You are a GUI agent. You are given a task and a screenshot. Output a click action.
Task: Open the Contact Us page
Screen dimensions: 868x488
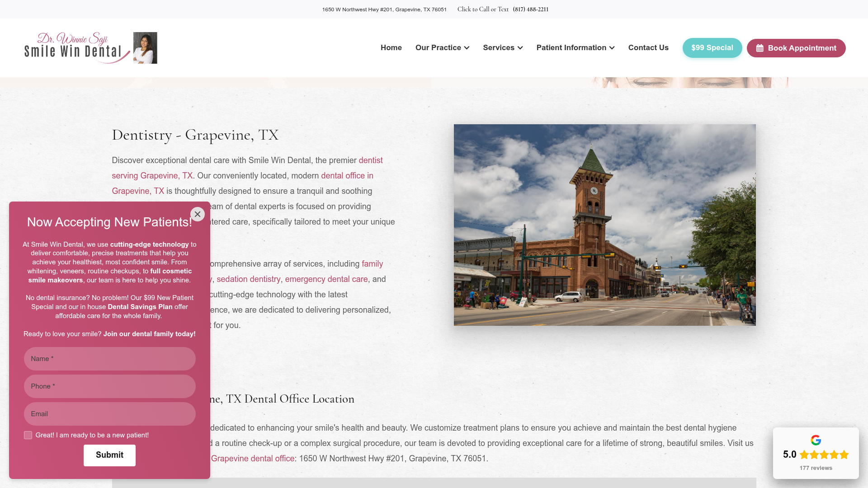pyautogui.click(x=648, y=48)
